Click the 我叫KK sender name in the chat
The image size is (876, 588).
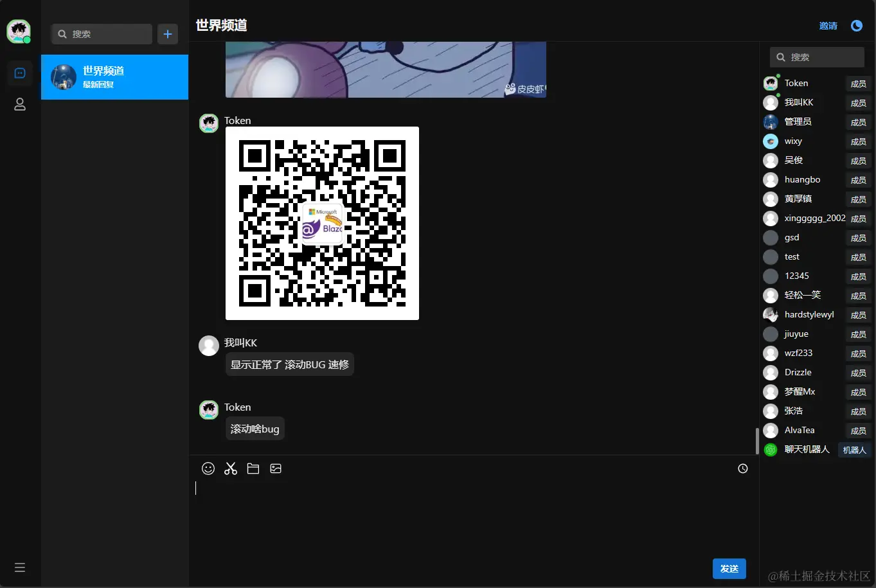(240, 343)
